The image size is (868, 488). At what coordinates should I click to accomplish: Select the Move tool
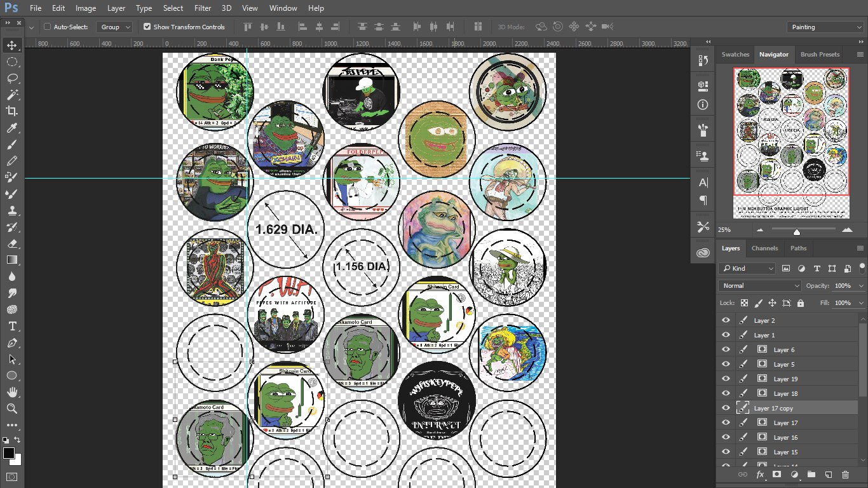[12, 45]
